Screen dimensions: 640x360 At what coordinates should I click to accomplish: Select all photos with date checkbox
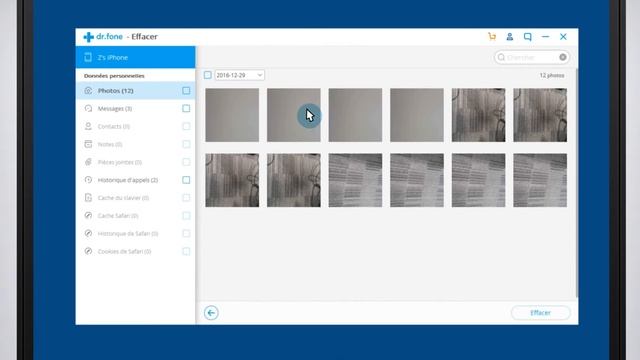click(x=208, y=75)
